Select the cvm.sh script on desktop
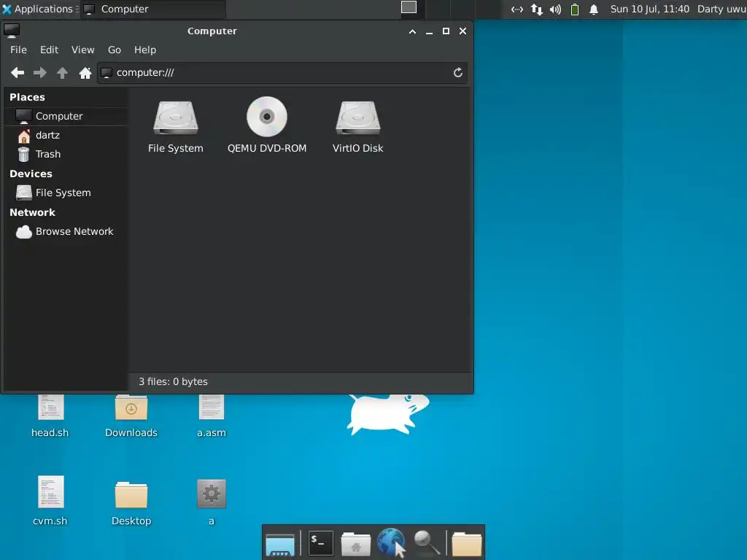747x560 pixels. pos(50,500)
